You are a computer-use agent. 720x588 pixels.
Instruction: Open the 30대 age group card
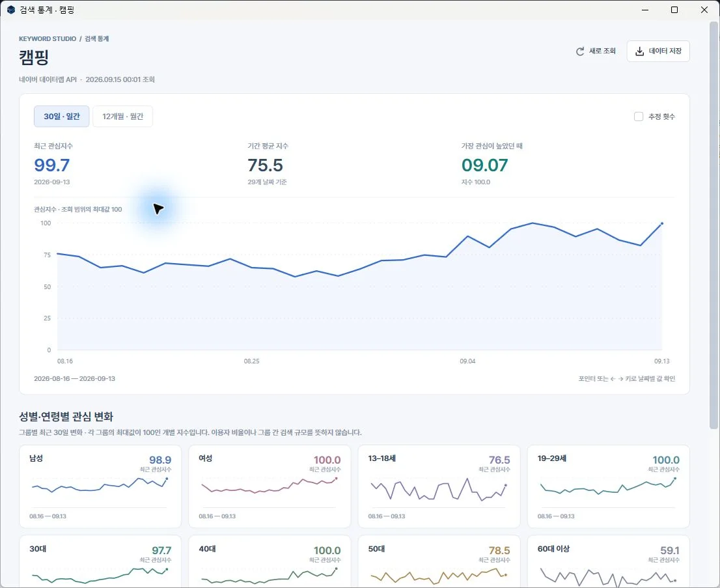coord(100,561)
